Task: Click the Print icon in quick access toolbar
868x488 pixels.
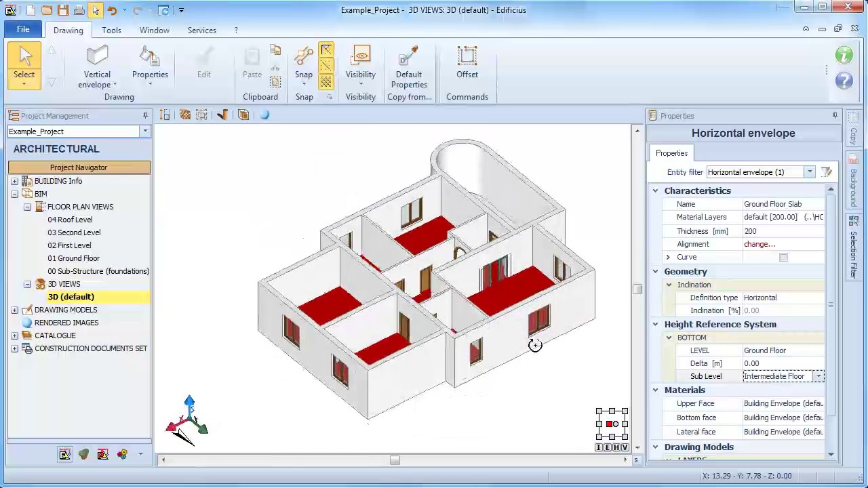Action: click(79, 10)
